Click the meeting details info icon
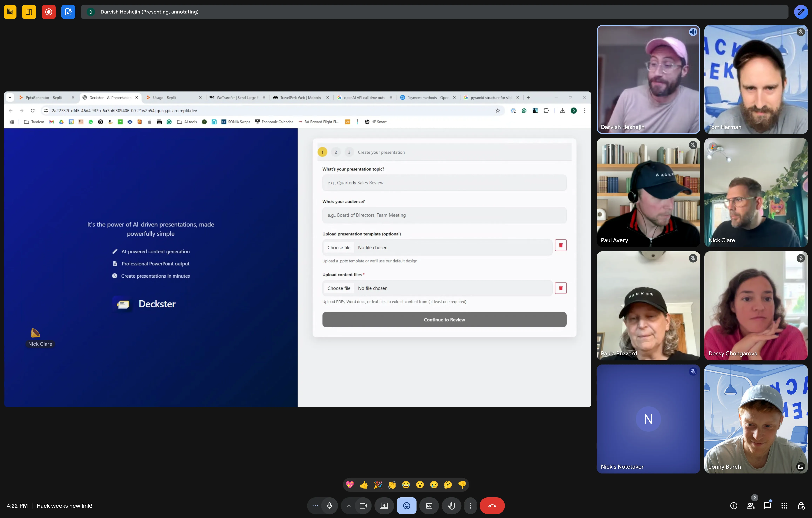This screenshot has height=518, width=812. [x=734, y=506]
